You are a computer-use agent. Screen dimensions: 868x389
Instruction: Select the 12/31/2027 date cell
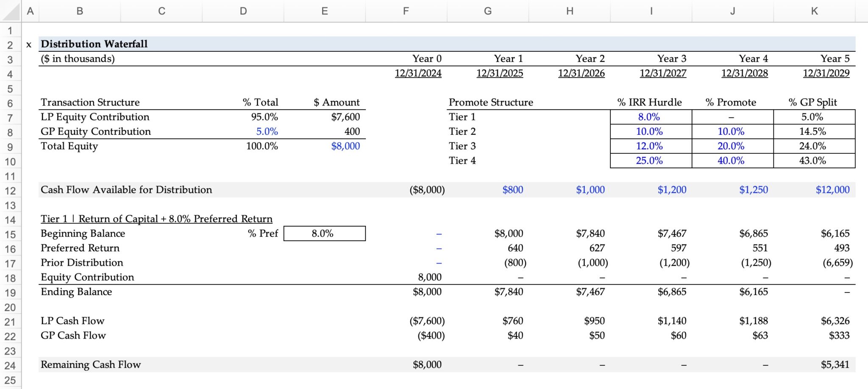tap(663, 73)
